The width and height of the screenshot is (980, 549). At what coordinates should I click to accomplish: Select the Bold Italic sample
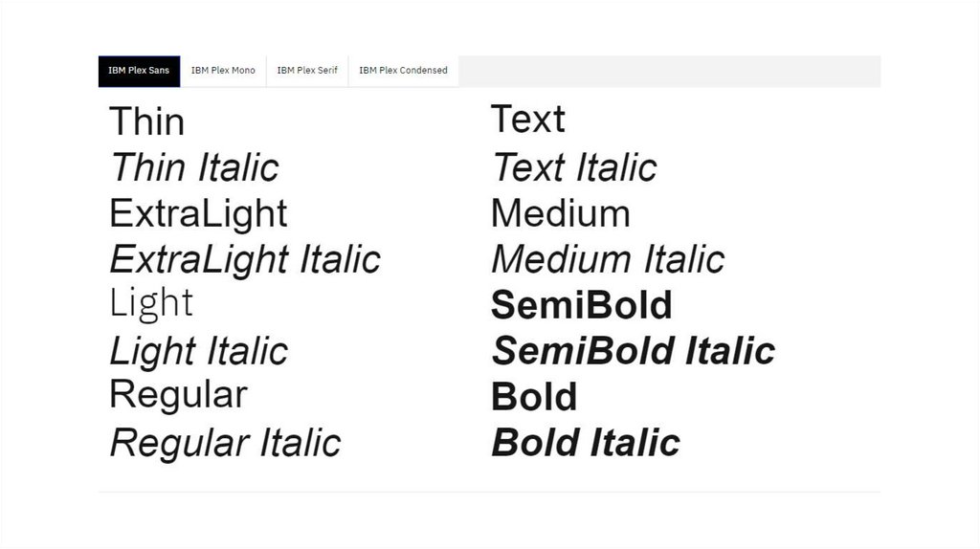pyautogui.click(x=585, y=443)
